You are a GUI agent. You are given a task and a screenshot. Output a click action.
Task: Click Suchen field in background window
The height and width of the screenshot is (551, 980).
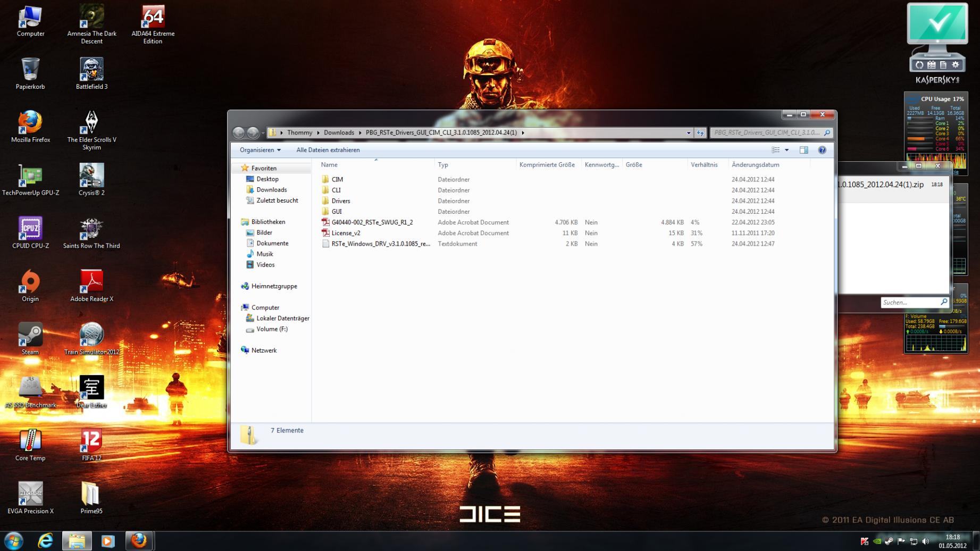click(915, 302)
